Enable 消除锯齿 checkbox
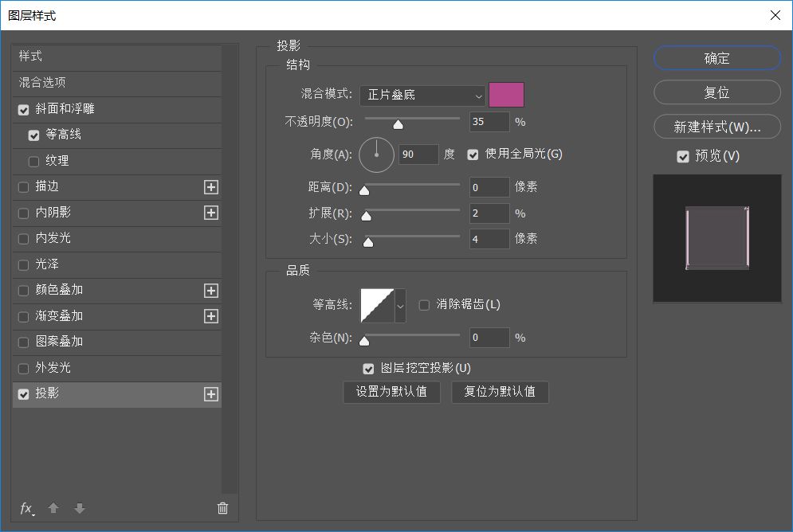This screenshot has height=532, width=793. point(424,304)
